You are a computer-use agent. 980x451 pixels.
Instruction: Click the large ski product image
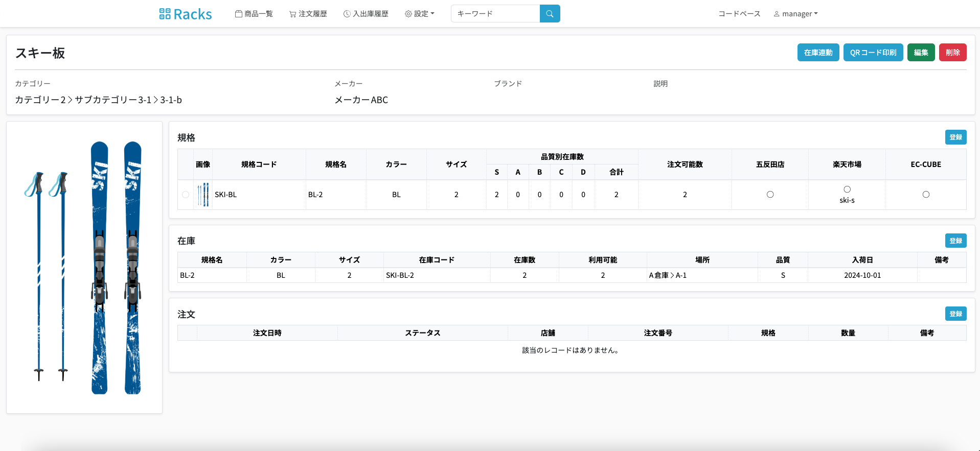point(84,268)
